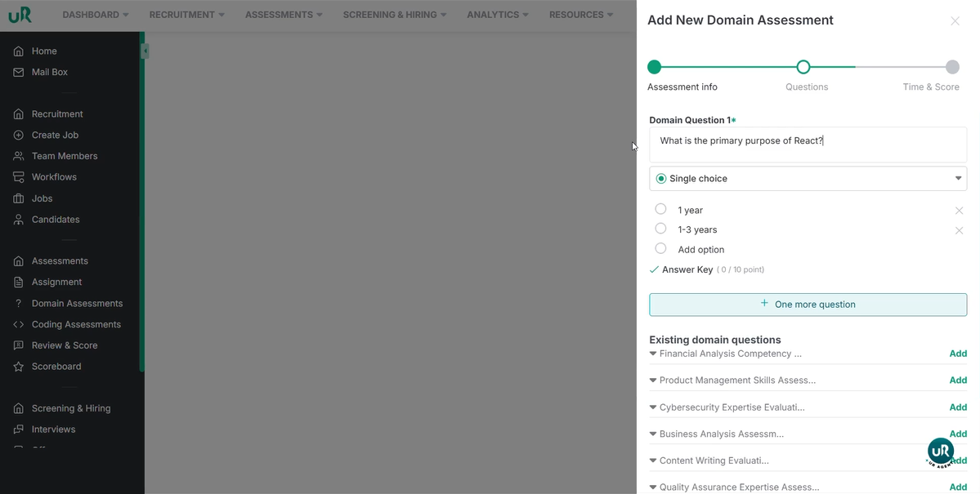Select the '1-3 years' radio option
The width and height of the screenshot is (980, 494).
[x=660, y=229]
